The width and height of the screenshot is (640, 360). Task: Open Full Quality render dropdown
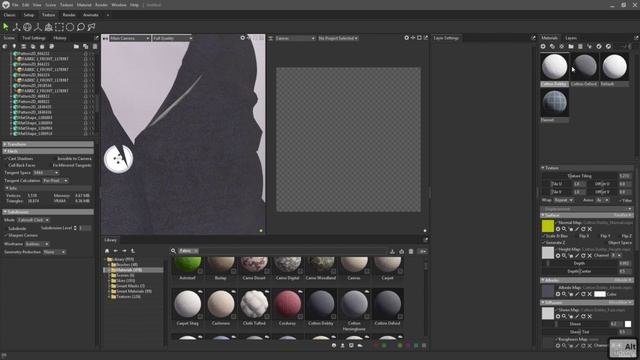tap(172, 38)
